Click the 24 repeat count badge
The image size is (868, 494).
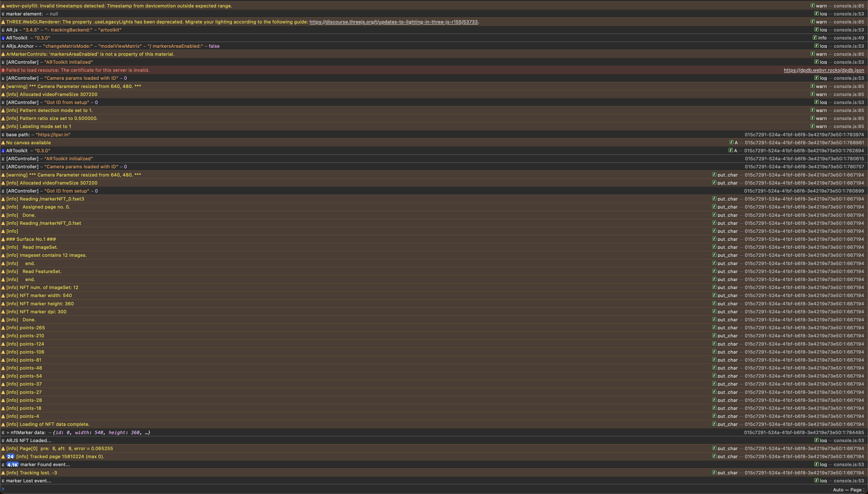(11, 457)
